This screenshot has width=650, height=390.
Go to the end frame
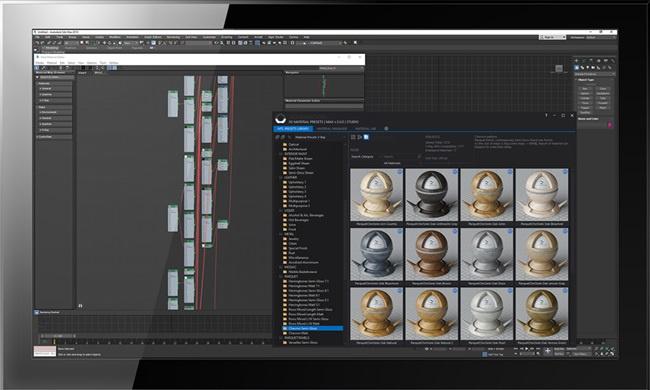coord(538,349)
